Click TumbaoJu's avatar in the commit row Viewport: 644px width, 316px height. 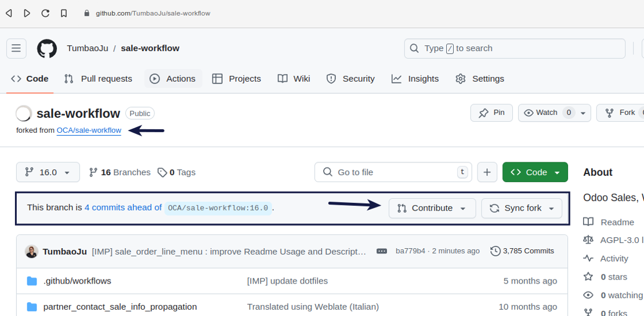32,251
